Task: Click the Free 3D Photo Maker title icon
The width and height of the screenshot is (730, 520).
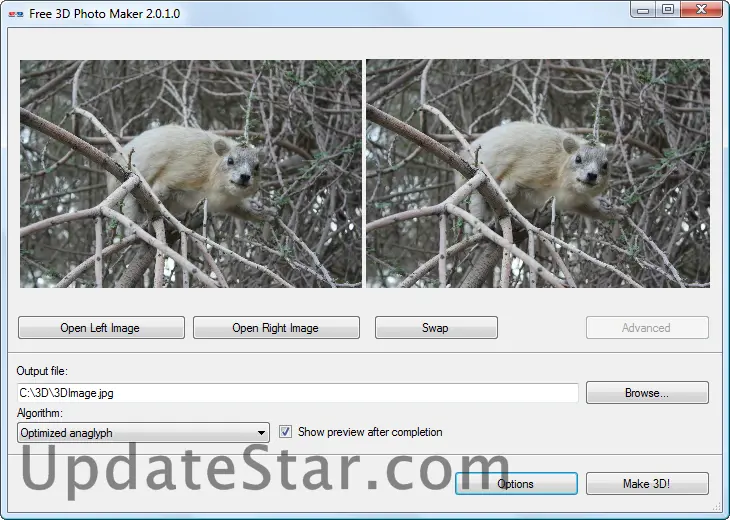Action: [16, 14]
